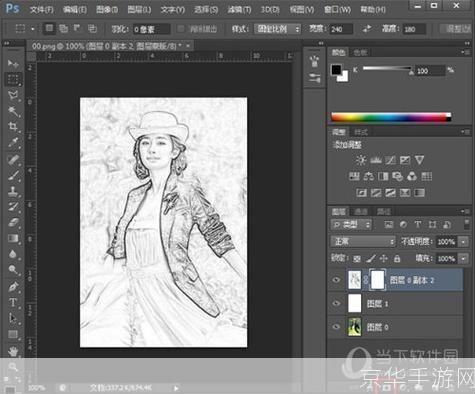Switch to the 色板 swatches tab
The image size is (475, 394).
tap(360, 52)
